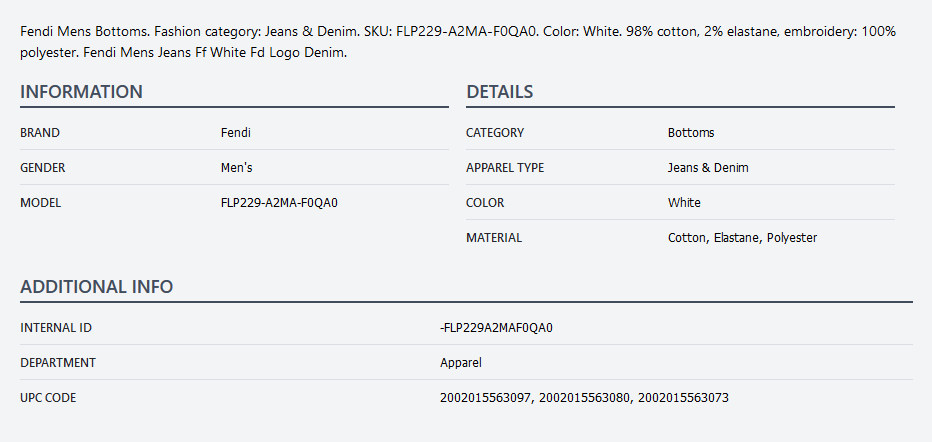Click the MATERIAL row label
This screenshot has height=442, width=932.
[x=493, y=238]
